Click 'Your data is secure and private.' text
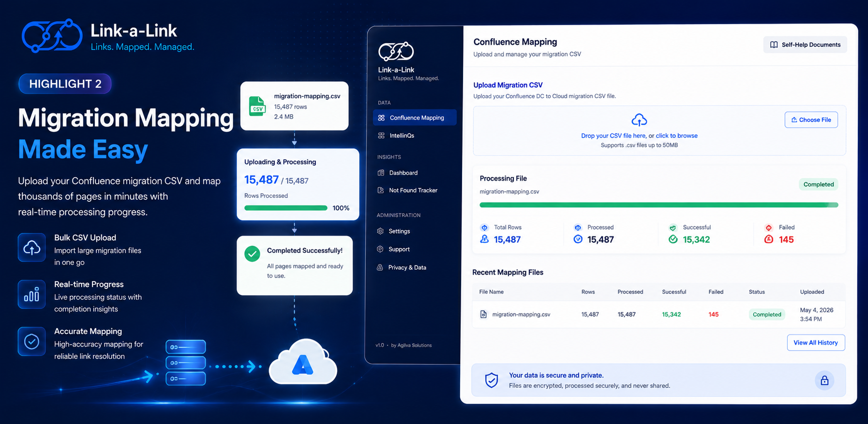 point(556,375)
